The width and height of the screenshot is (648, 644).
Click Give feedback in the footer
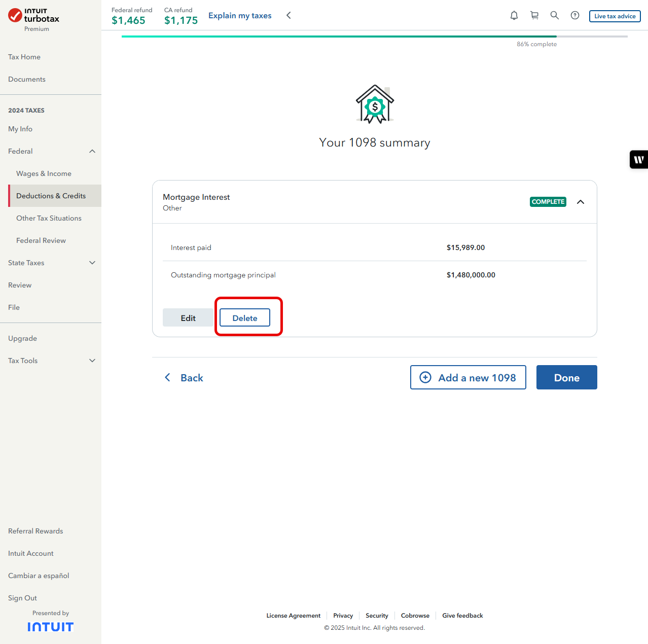[462, 616]
